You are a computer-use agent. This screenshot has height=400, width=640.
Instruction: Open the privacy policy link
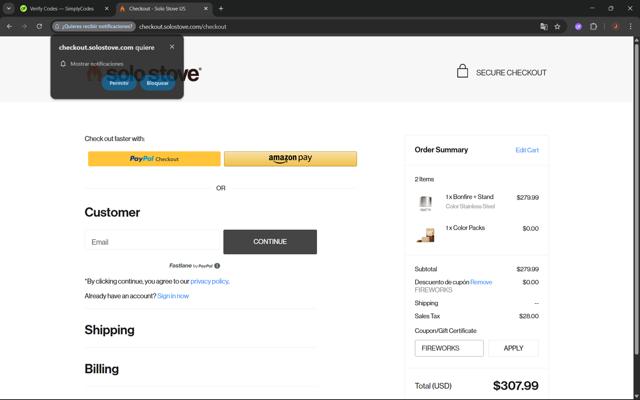[209, 281]
